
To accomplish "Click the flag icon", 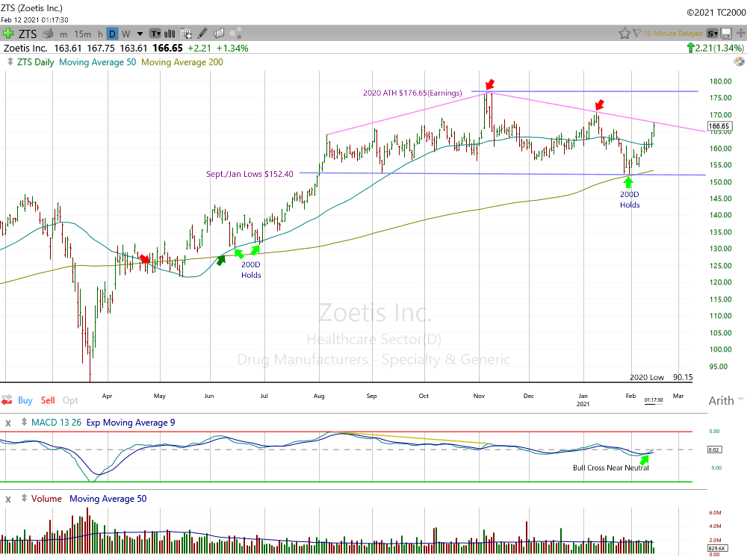I will coord(636,34).
